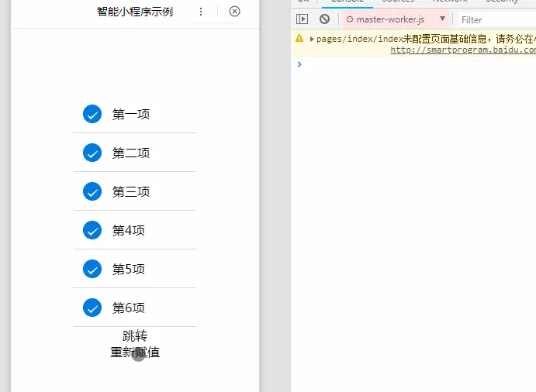
Task: Clear the console with the ban icon
Action: [x=325, y=19]
